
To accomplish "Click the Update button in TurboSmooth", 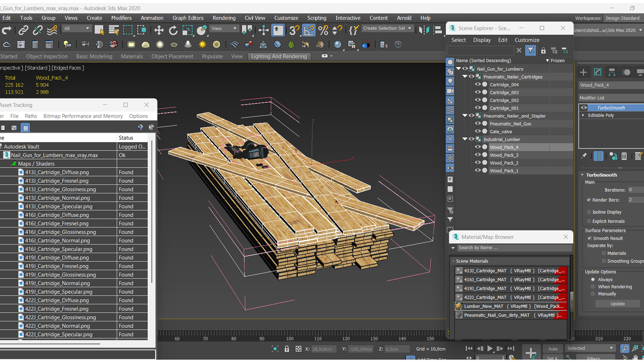I will pos(617,304).
